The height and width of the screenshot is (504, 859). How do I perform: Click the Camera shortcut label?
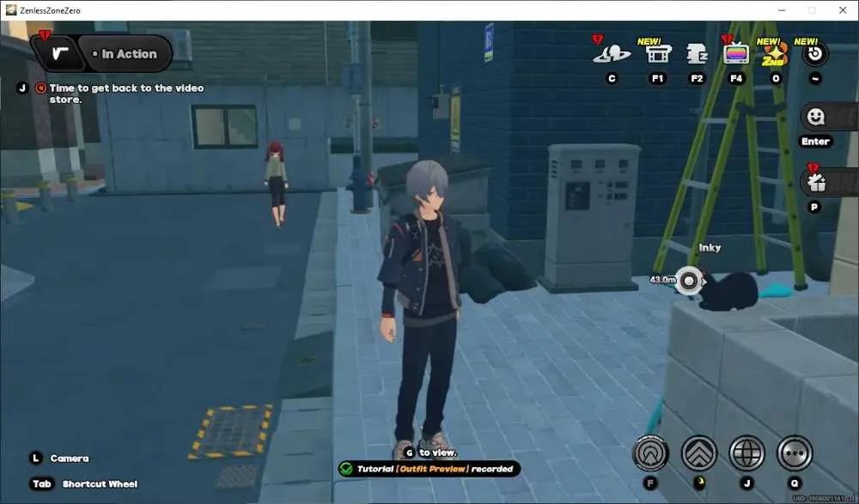pos(70,458)
